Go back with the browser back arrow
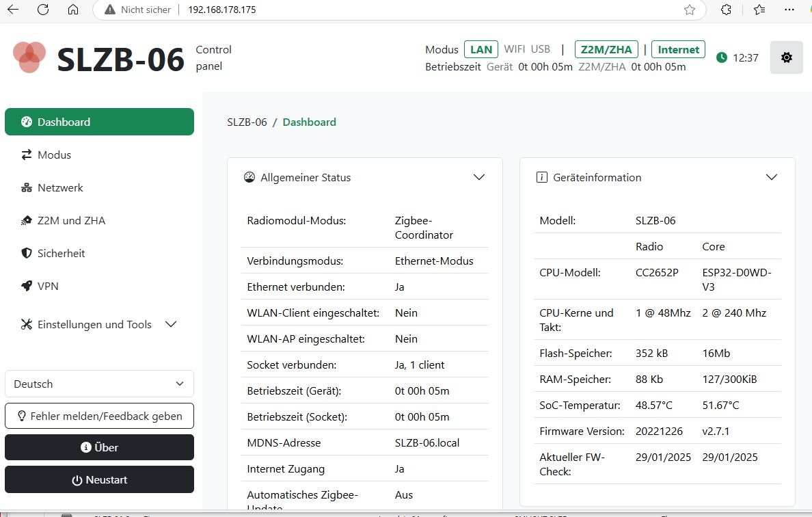The image size is (812, 517). point(12,10)
